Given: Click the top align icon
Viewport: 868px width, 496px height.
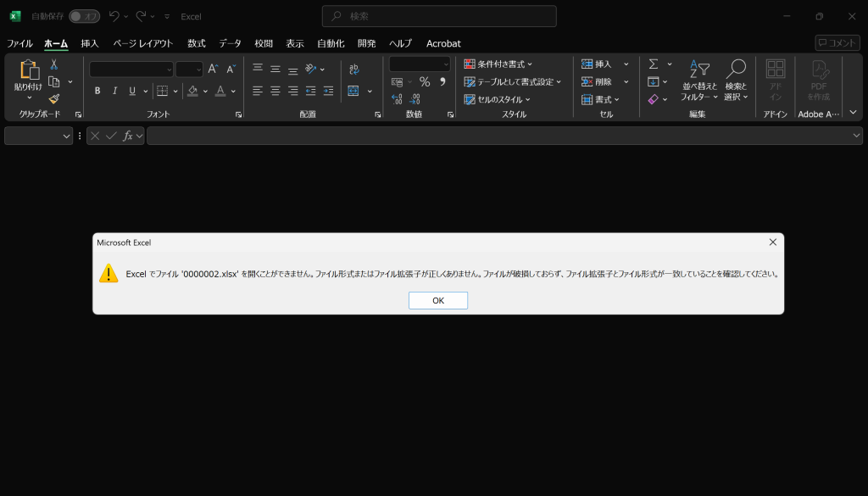Looking at the screenshot, I should click(x=258, y=69).
